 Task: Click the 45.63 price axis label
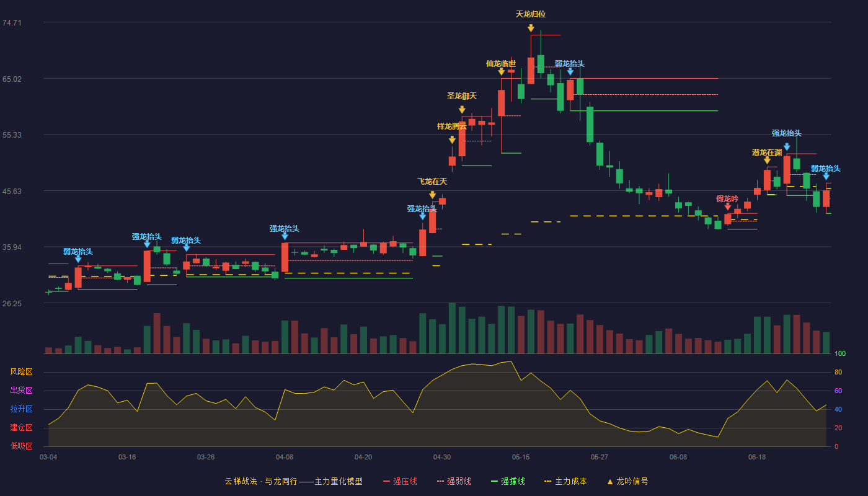coord(12,192)
